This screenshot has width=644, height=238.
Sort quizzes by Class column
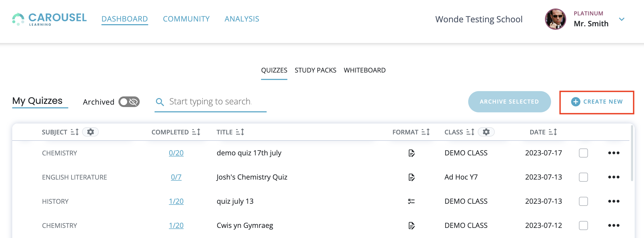(x=470, y=132)
